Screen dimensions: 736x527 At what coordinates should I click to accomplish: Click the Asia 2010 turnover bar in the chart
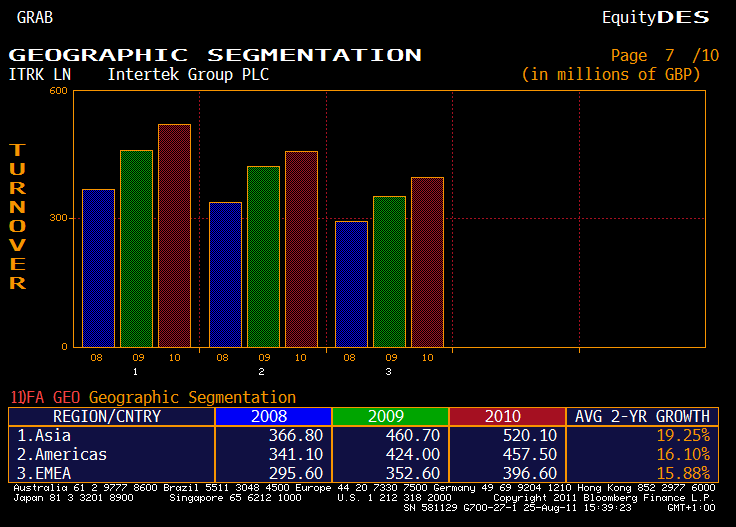click(174, 236)
